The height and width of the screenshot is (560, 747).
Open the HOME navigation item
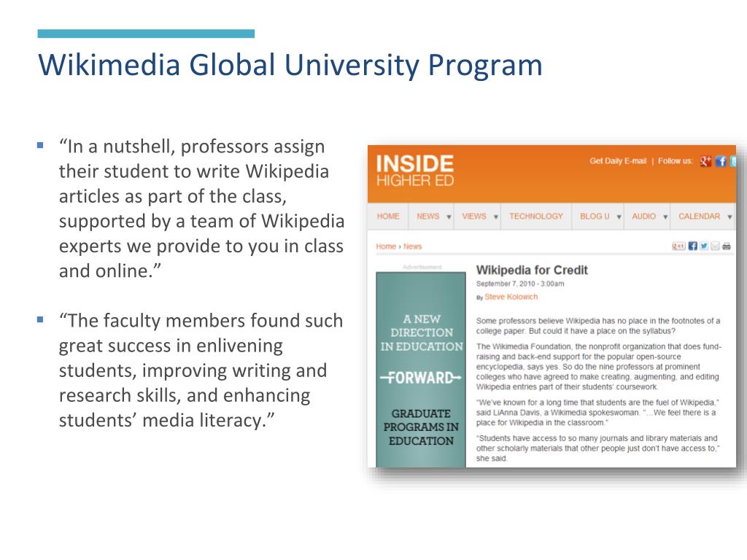[x=388, y=216]
